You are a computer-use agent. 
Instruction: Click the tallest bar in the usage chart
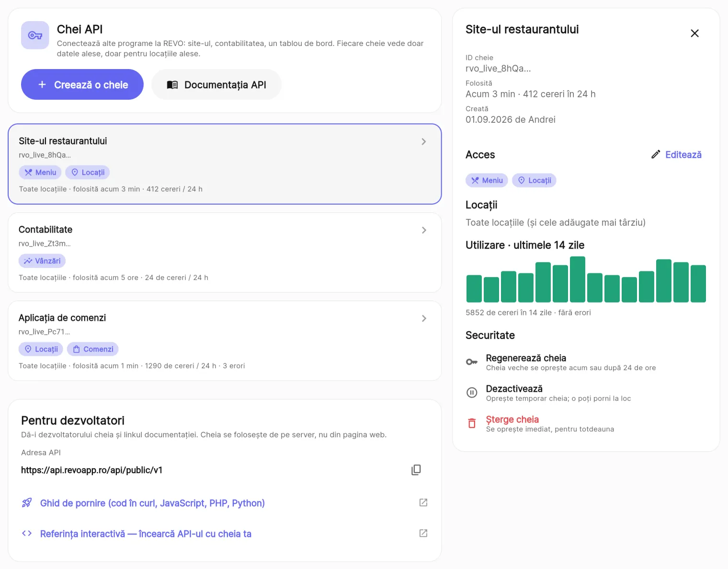point(578,279)
